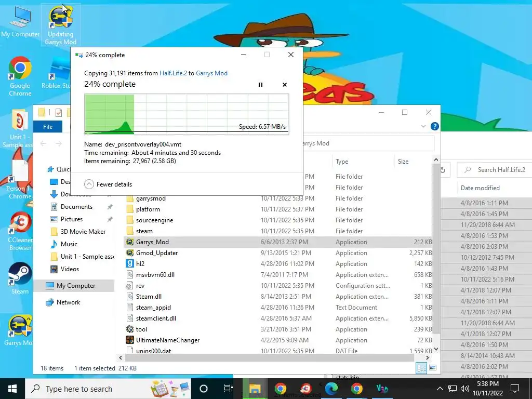Switch to large icons view button

click(433, 368)
